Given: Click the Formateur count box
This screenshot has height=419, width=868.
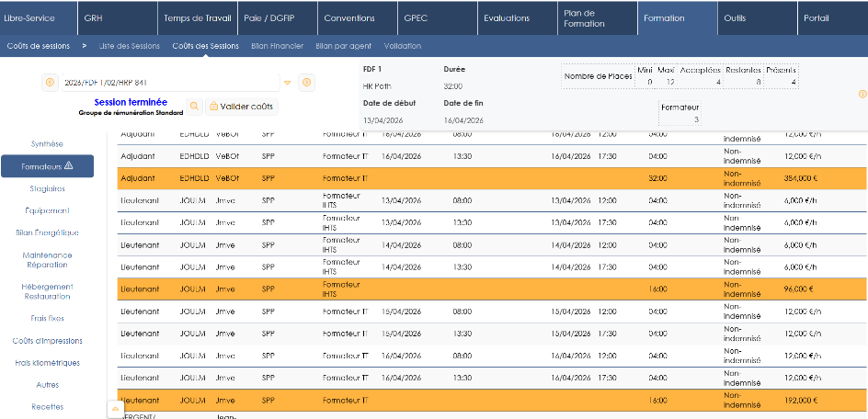Looking at the screenshot, I should (x=680, y=113).
